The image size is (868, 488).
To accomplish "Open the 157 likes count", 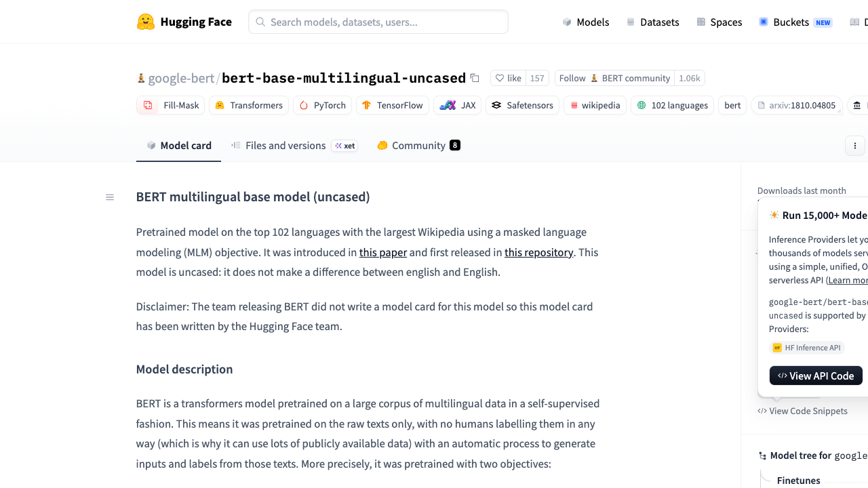I will tap(537, 78).
